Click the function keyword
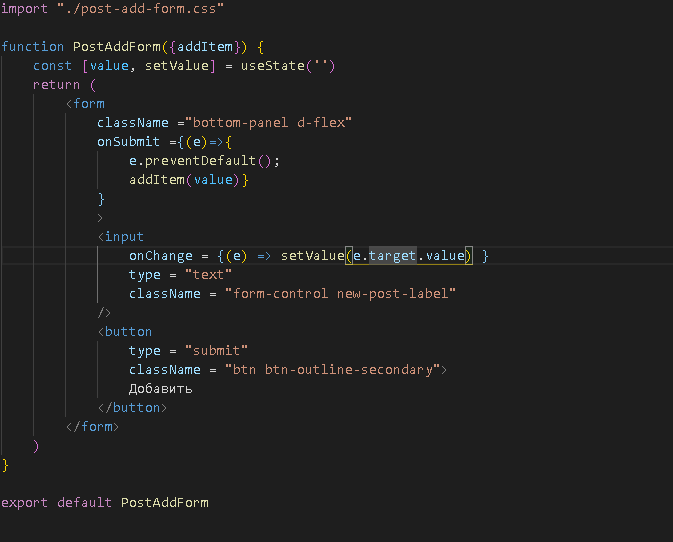Image resolution: width=673 pixels, height=542 pixels. [32, 47]
